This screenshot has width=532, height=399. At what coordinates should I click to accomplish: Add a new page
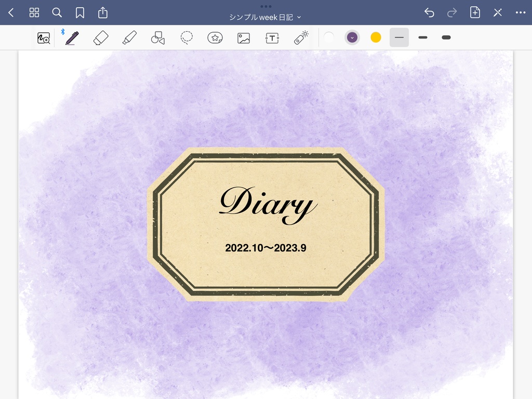coord(475,12)
